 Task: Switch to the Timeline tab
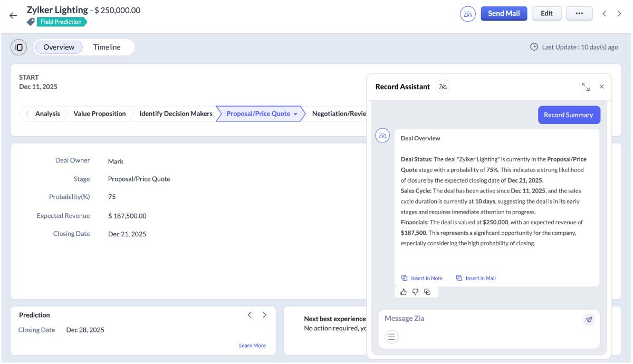click(106, 47)
